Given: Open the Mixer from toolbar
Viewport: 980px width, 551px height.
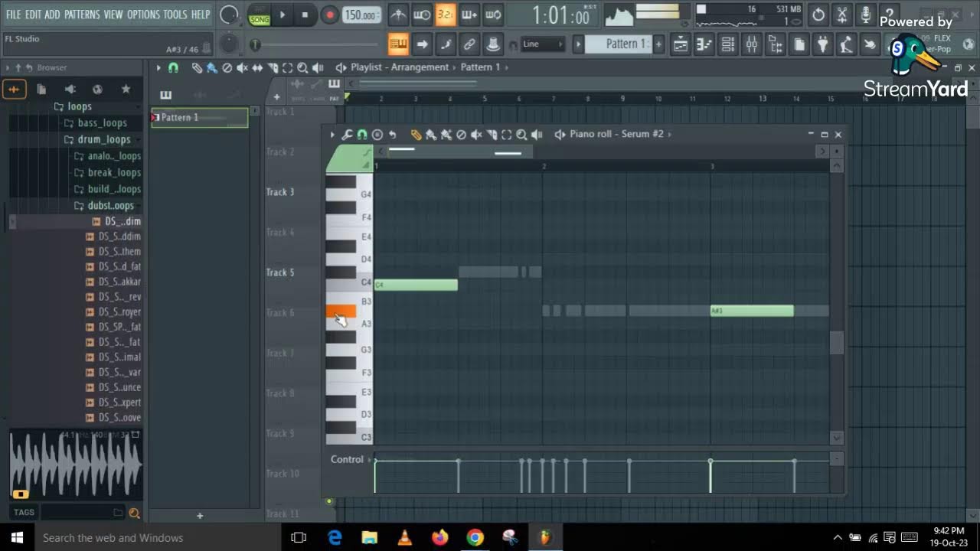Looking at the screenshot, I should tap(751, 44).
